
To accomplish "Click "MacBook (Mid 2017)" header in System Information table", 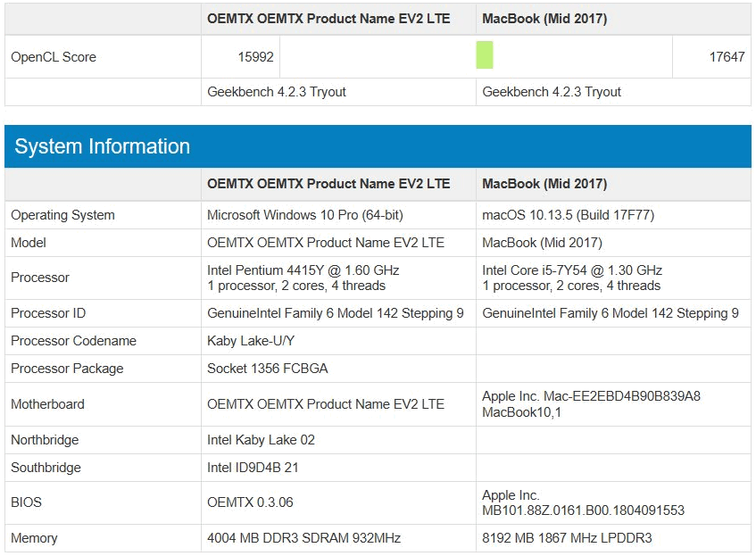I will [x=544, y=184].
